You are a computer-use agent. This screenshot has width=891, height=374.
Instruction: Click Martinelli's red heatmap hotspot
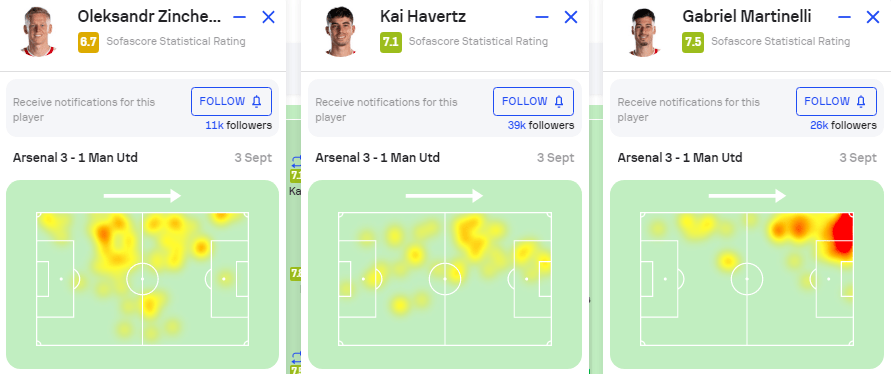click(843, 234)
